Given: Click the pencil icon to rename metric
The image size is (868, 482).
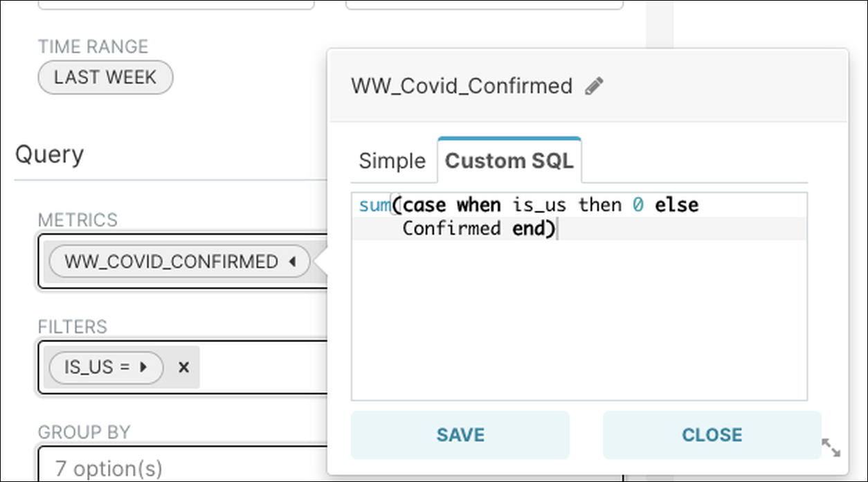Looking at the screenshot, I should (594, 86).
